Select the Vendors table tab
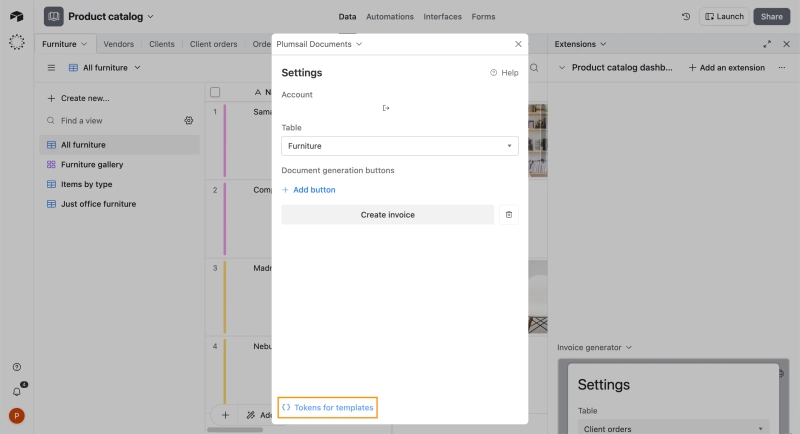The image size is (800, 434). click(x=118, y=44)
